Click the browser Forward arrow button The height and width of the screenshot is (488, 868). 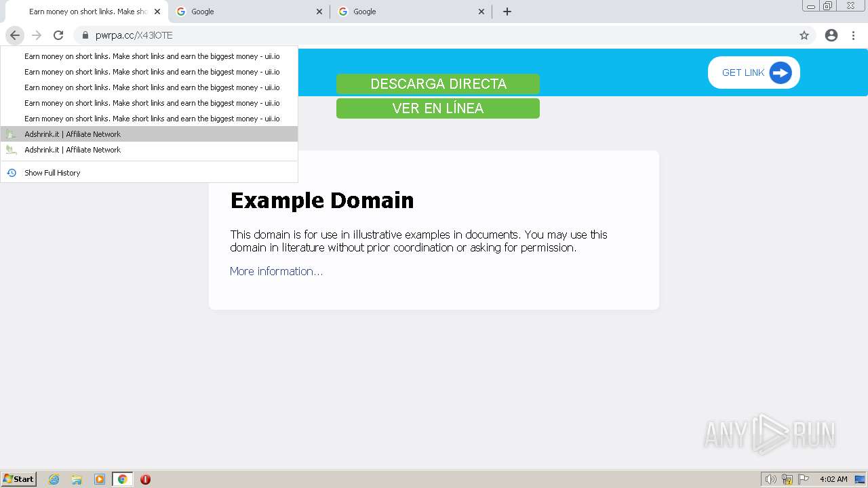coord(37,35)
